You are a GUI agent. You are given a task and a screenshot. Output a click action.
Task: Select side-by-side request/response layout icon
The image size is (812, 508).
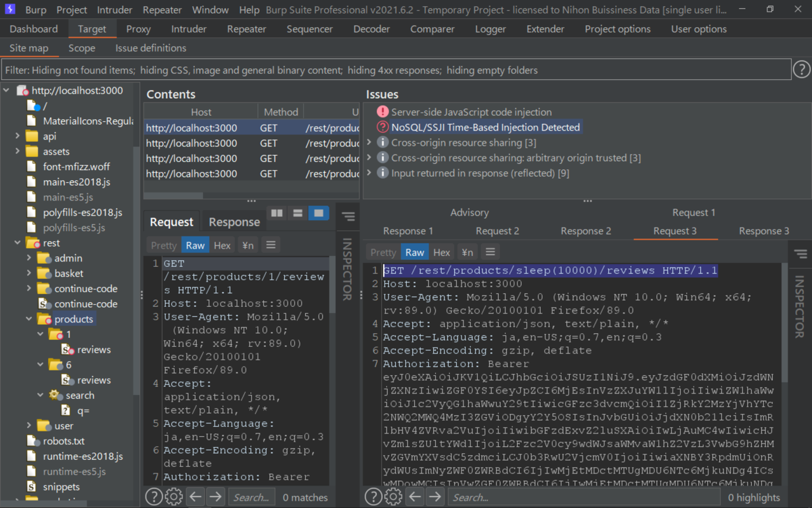click(277, 213)
